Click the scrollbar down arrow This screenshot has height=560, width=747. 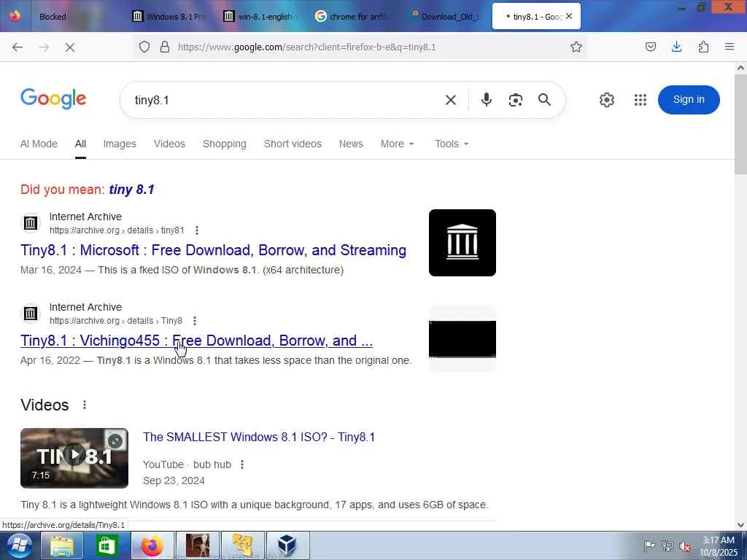click(740, 525)
